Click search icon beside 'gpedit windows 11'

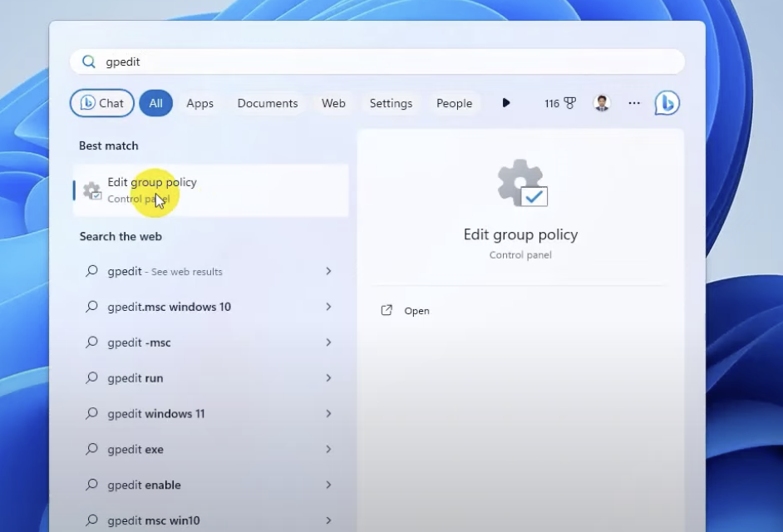91,413
